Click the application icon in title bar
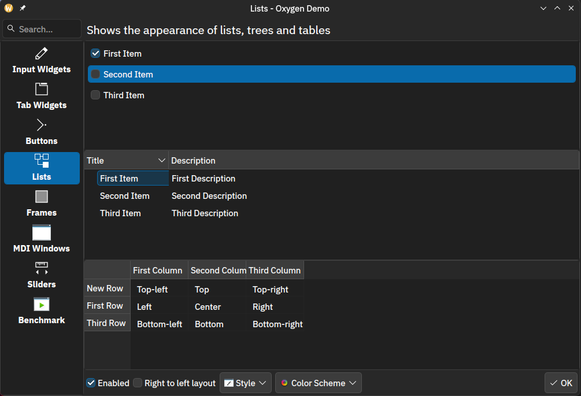 click(9, 8)
